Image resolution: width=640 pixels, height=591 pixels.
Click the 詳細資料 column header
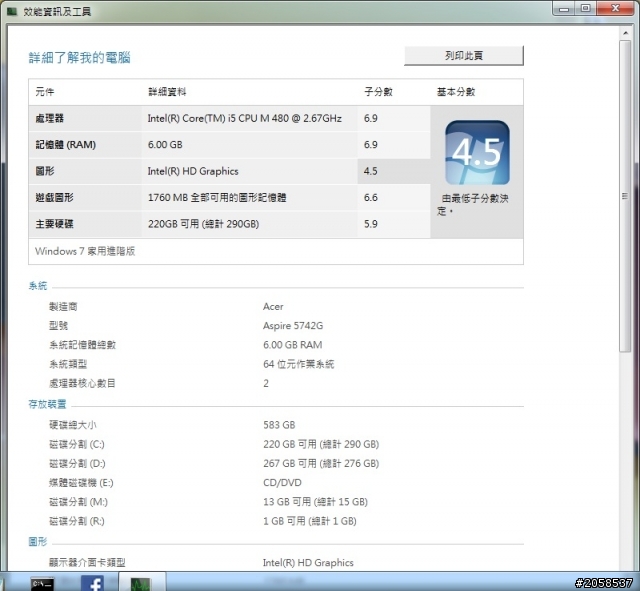pyautogui.click(x=167, y=92)
